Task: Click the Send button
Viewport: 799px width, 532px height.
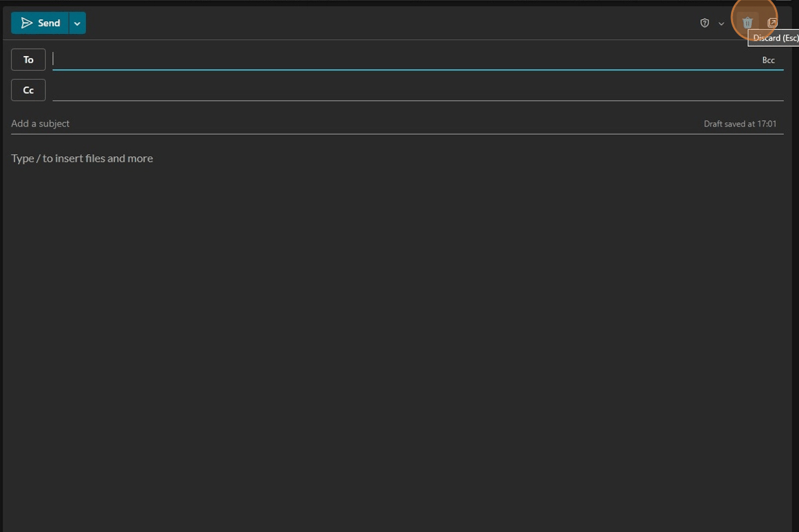Action: [40, 23]
